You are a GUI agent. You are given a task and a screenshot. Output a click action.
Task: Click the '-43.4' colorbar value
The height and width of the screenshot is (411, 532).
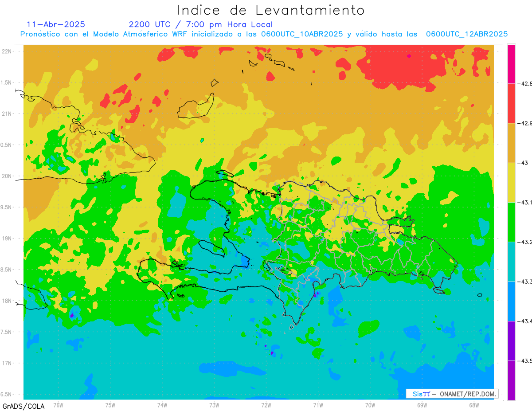[x=525, y=321]
